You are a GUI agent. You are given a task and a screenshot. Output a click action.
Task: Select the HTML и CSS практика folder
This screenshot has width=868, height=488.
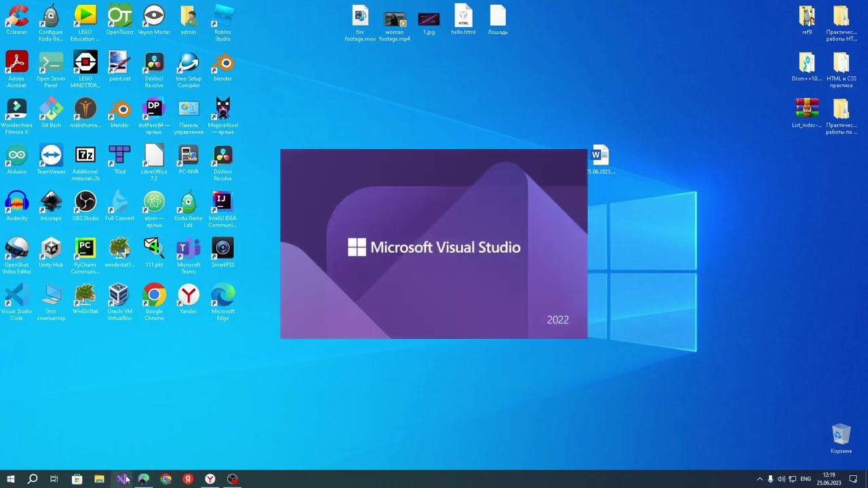(x=842, y=70)
